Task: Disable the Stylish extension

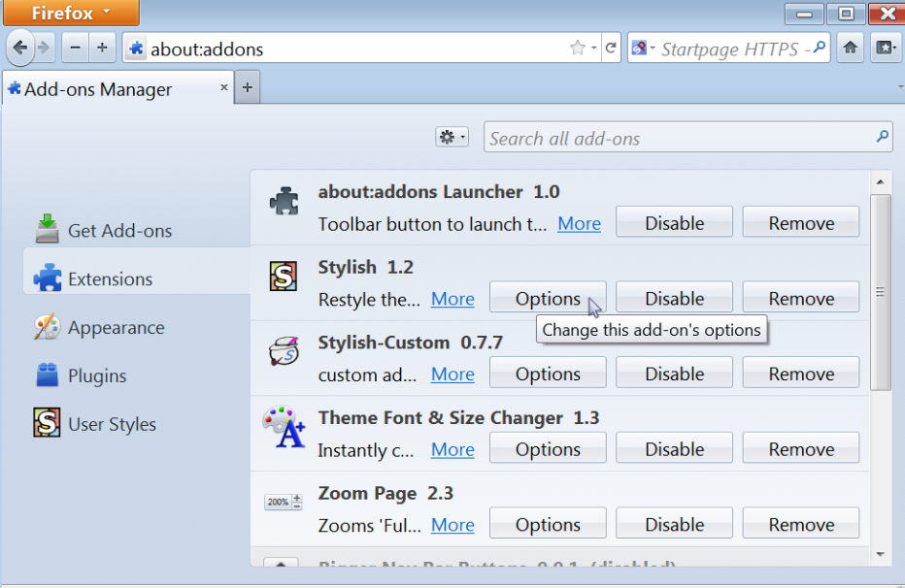Action: click(x=674, y=299)
